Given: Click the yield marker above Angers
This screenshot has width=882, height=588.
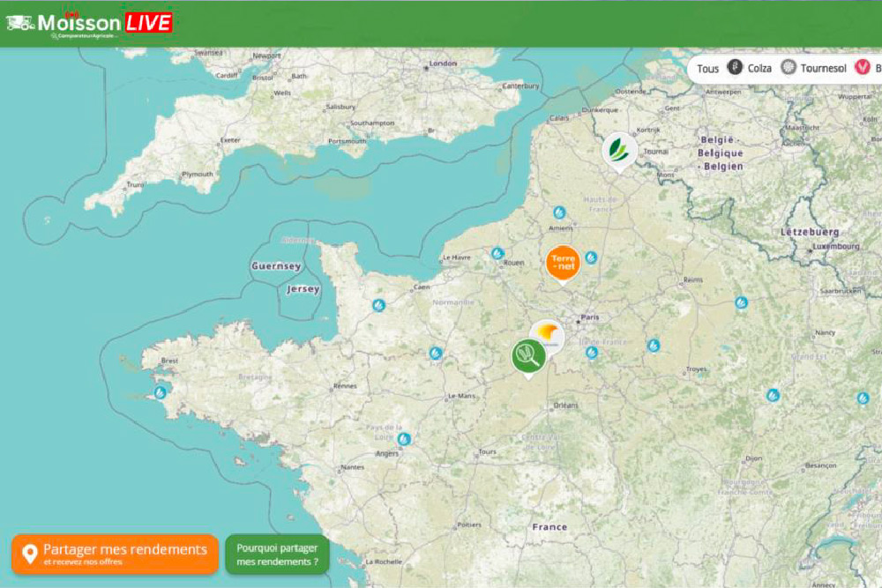Looking at the screenshot, I should [404, 438].
